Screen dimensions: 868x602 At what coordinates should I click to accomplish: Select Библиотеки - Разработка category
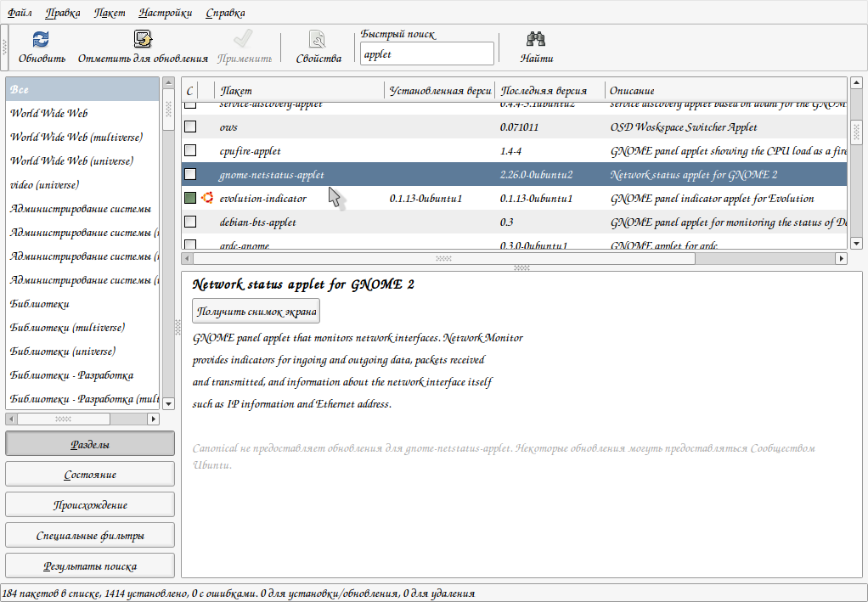click(82, 375)
